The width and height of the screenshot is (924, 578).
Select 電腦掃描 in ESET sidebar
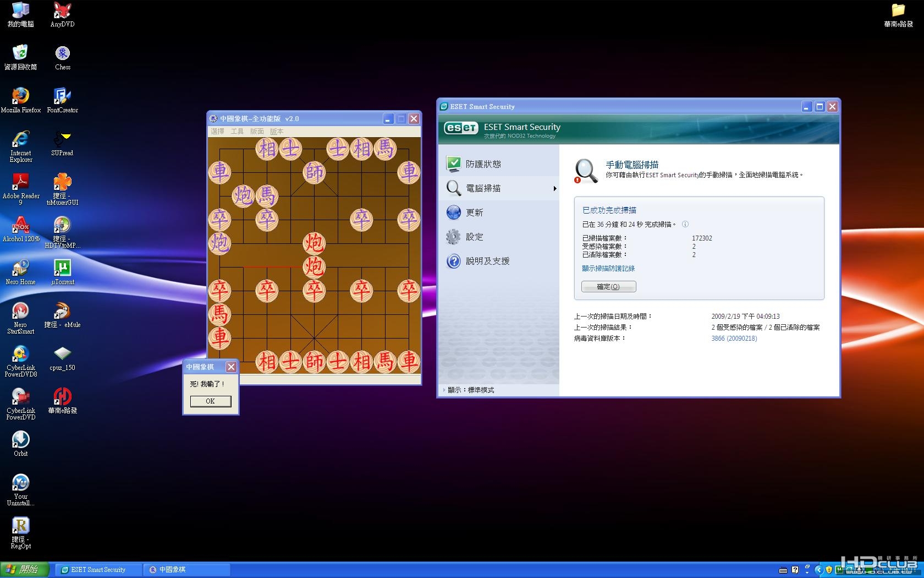coord(499,188)
